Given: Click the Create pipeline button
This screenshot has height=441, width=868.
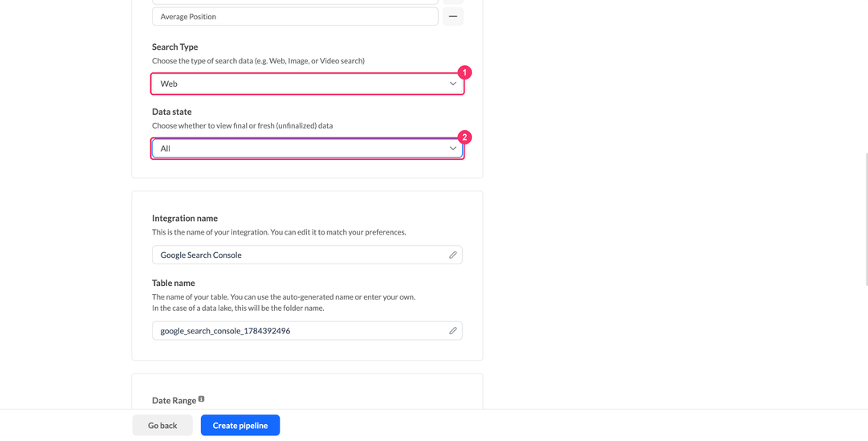Looking at the screenshot, I should [240, 426].
